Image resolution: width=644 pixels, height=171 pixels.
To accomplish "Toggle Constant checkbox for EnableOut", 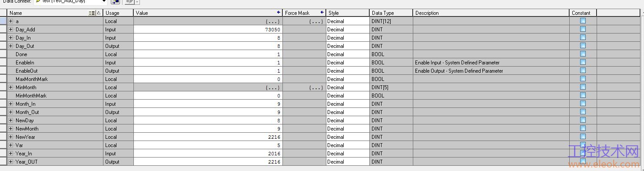I will (x=583, y=70).
